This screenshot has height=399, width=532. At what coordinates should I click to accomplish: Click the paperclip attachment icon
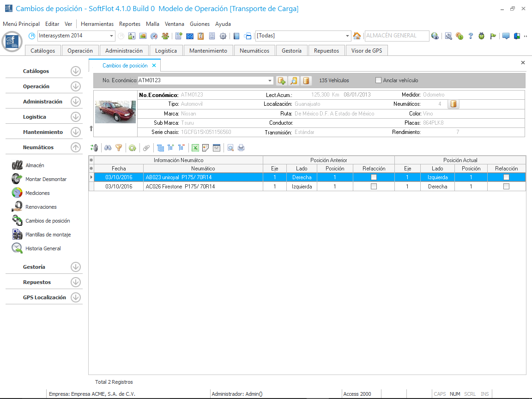coord(146,148)
